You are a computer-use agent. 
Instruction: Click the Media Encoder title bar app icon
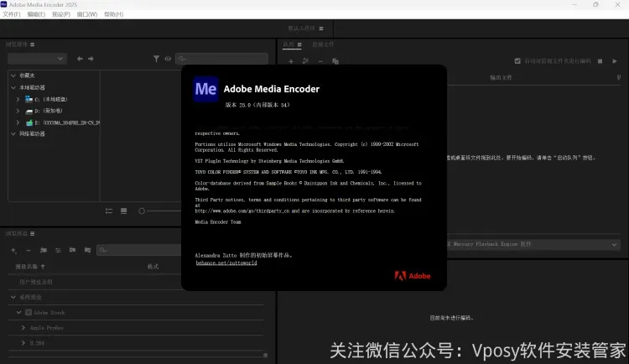[3, 4]
